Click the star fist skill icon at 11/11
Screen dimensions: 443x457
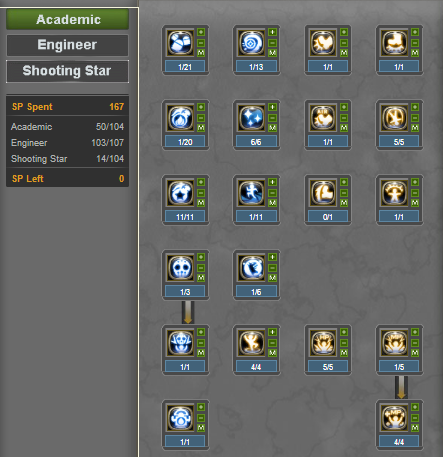click(180, 192)
